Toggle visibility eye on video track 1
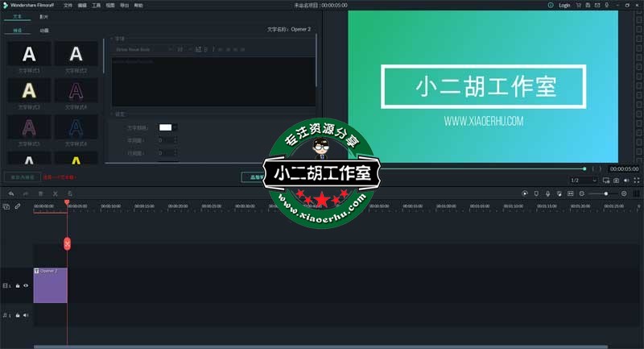 pyautogui.click(x=26, y=285)
